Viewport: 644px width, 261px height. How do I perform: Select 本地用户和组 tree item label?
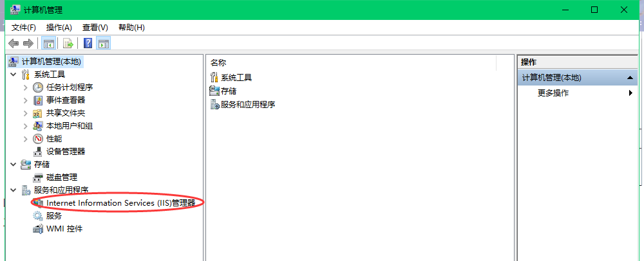[70, 126]
